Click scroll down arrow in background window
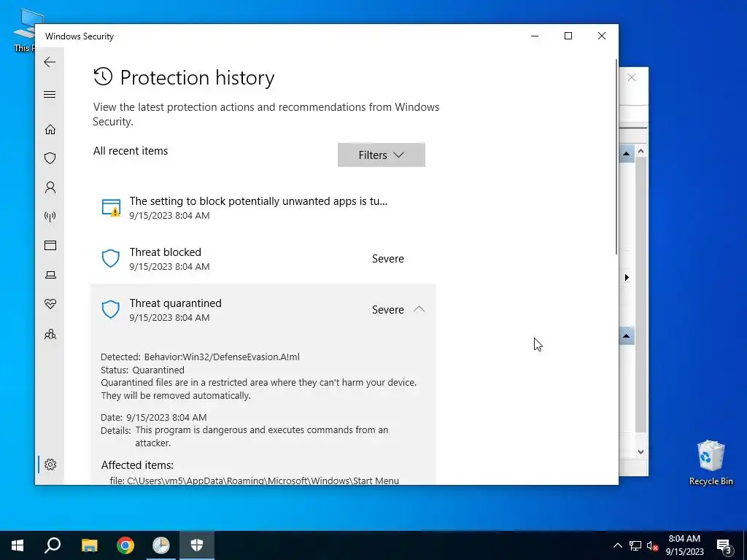The height and width of the screenshot is (560, 747). tap(640, 452)
